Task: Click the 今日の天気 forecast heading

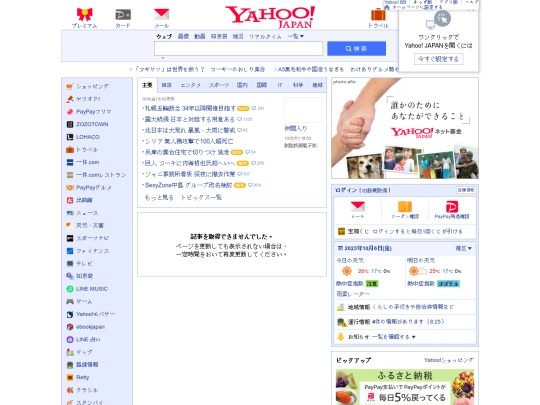Action: [350, 260]
